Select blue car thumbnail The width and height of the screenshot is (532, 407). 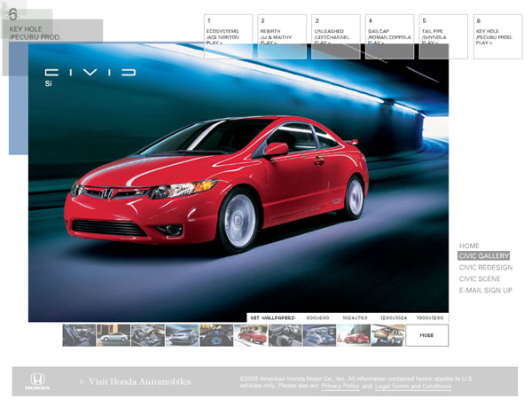pyautogui.click(x=319, y=335)
